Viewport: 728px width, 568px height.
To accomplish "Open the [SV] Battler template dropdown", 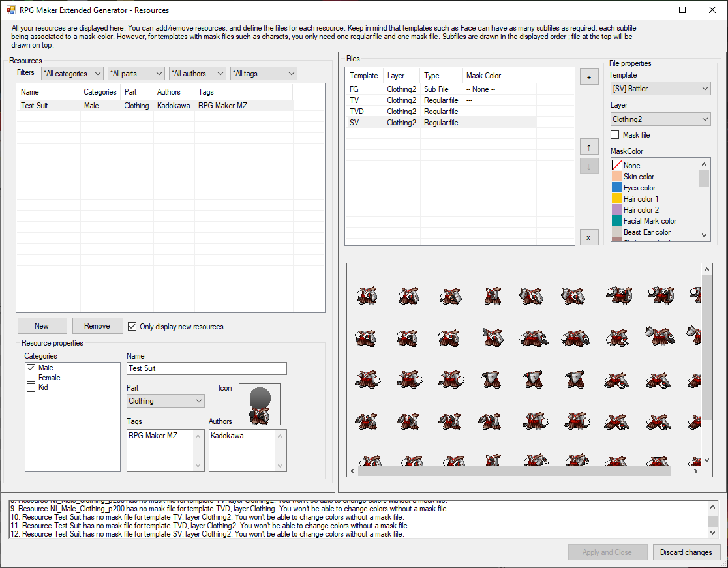I will [x=660, y=88].
